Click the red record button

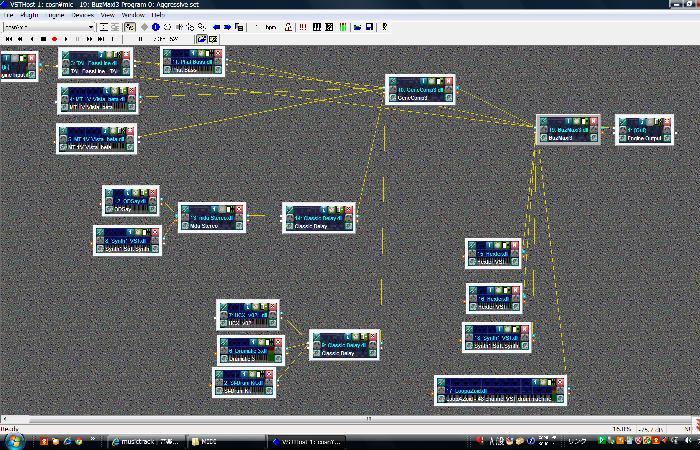54,39
